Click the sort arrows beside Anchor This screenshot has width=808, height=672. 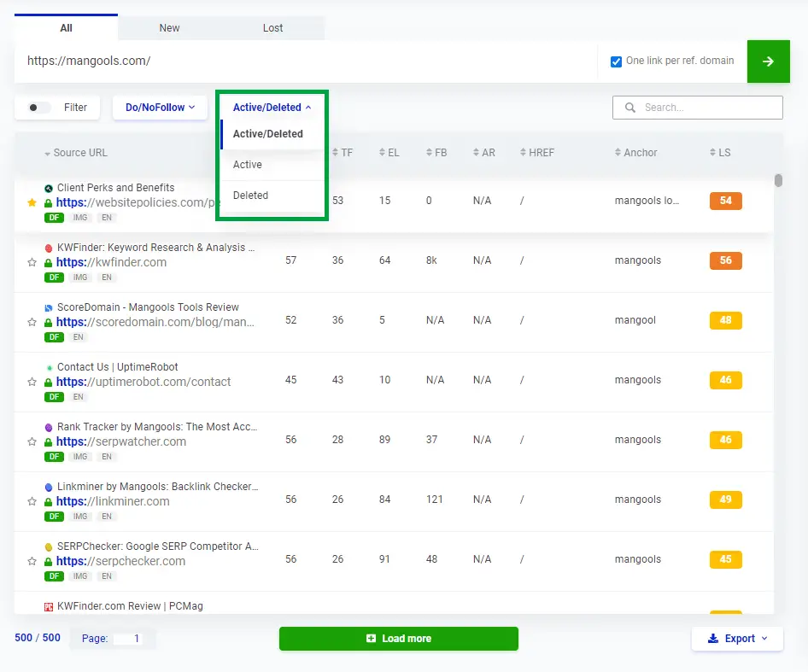point(618,153)
